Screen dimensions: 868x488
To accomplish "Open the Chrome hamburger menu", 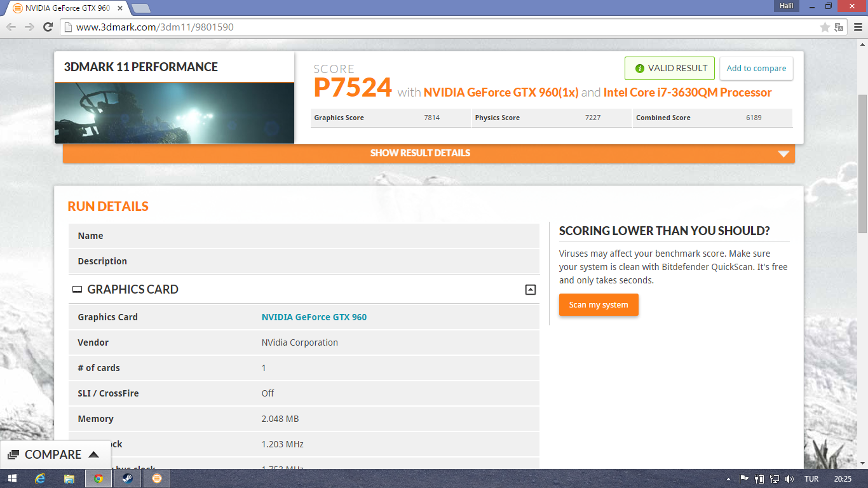I will point(857,27).
